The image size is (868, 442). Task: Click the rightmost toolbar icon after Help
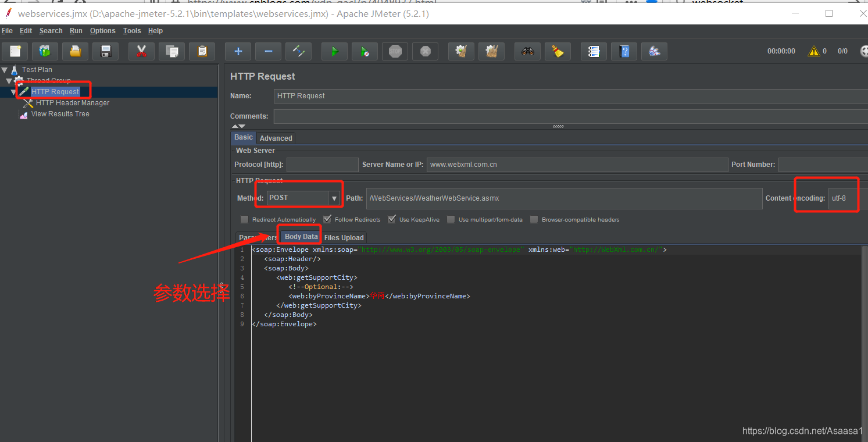655,51
